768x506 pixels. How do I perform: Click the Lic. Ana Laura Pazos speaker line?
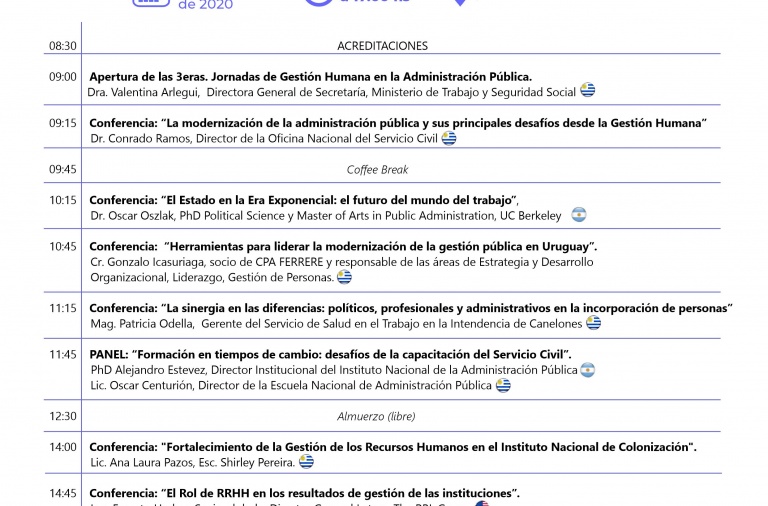(x=192, y=462)
